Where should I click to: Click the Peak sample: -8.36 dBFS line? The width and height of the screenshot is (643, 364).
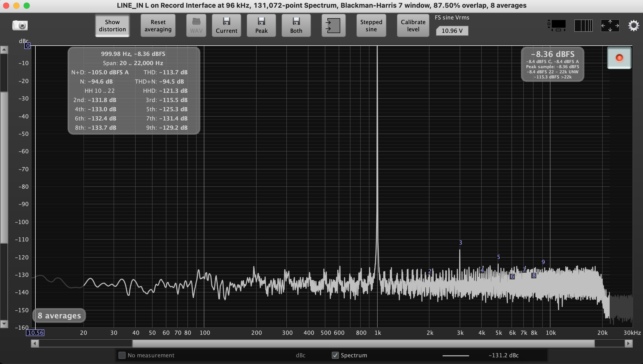click(x=552, y=67)
